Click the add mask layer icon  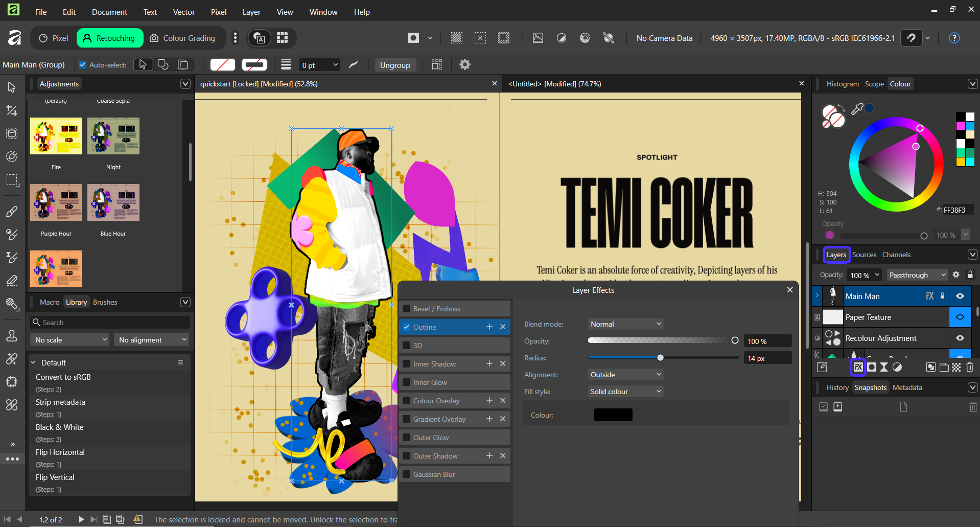coord(872,367)
